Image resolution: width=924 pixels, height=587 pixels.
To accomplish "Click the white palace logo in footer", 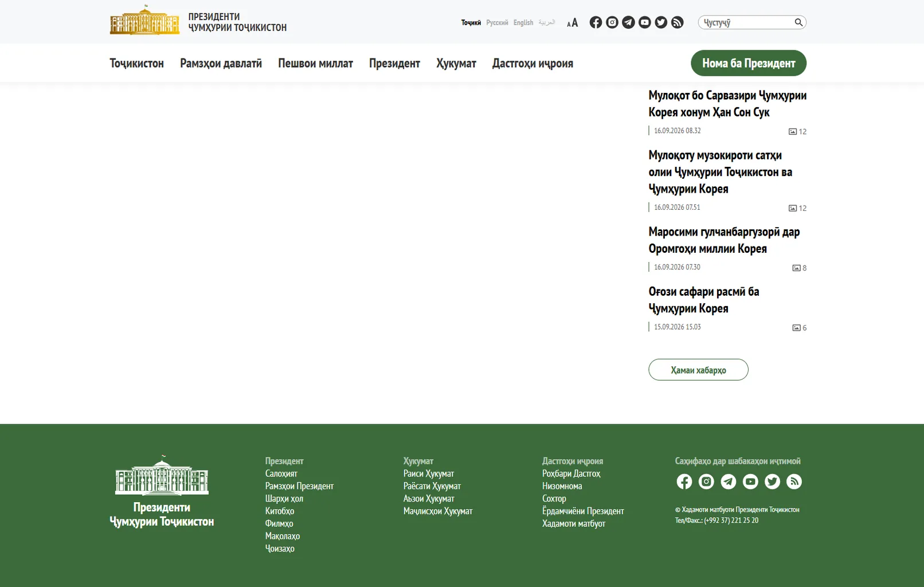I will [x=162, y=475].
